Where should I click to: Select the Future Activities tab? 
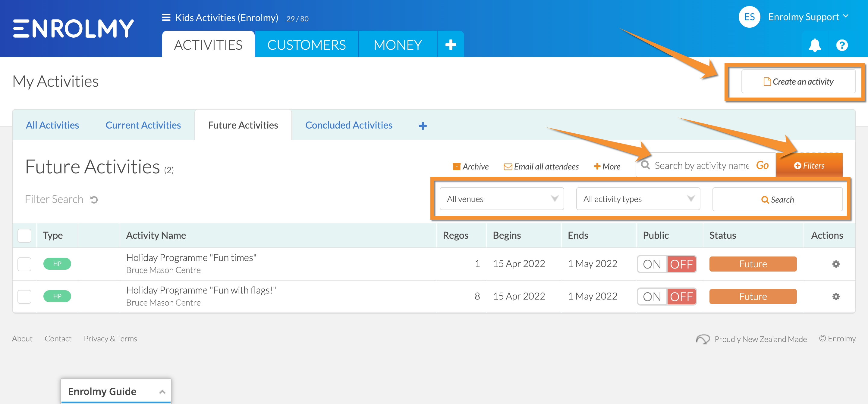pyautogui.click(x=243, y=125)
